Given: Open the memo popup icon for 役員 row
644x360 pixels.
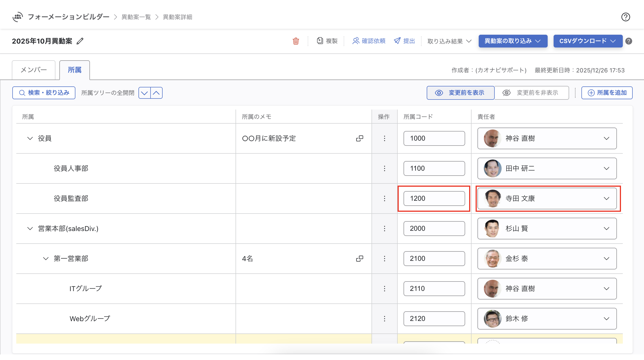Looking at the screenshot, I should point(360,138).
